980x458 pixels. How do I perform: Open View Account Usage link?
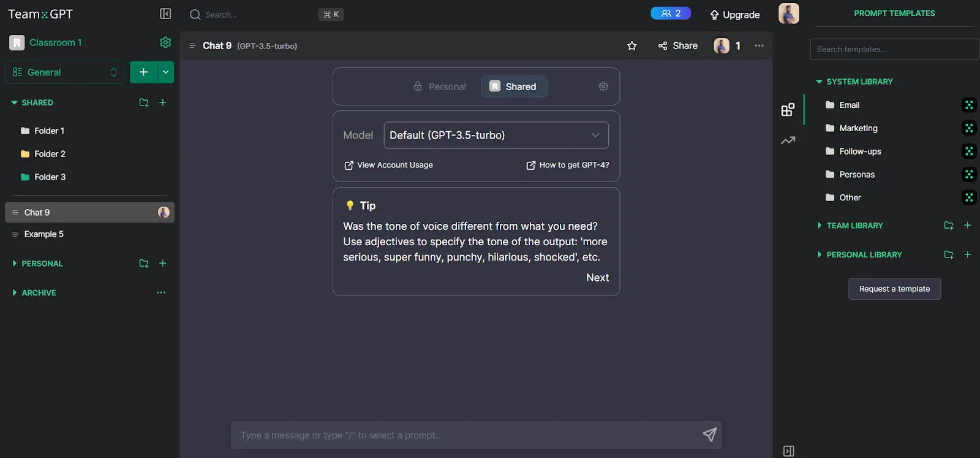[x=388, y=165]
